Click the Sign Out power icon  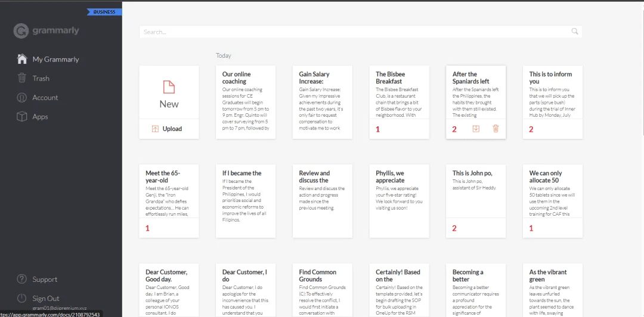click(x=22, y=299)
